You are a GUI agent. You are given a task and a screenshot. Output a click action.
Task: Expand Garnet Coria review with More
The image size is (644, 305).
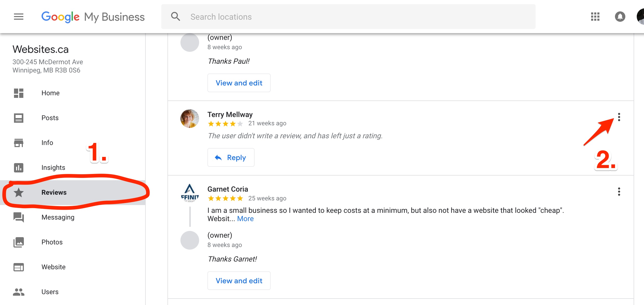tap(245, 219)
